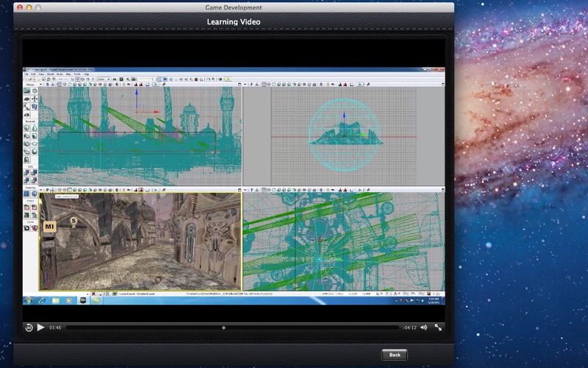Click the media player icon in the video taskbar
Image resolution: width=588 pixels, height=368 pixels.
(x=69, y=300)
